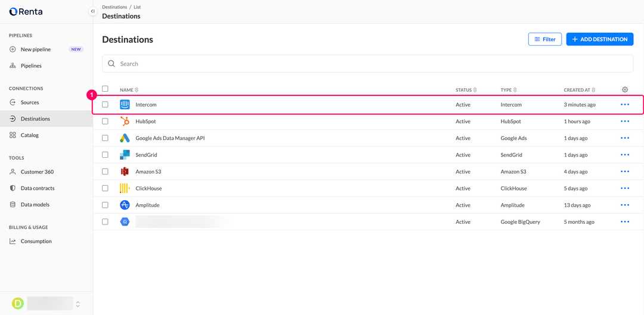644x315 pixels.
Task: Click the Amplitude logo icon
Action: click(125, 205)
